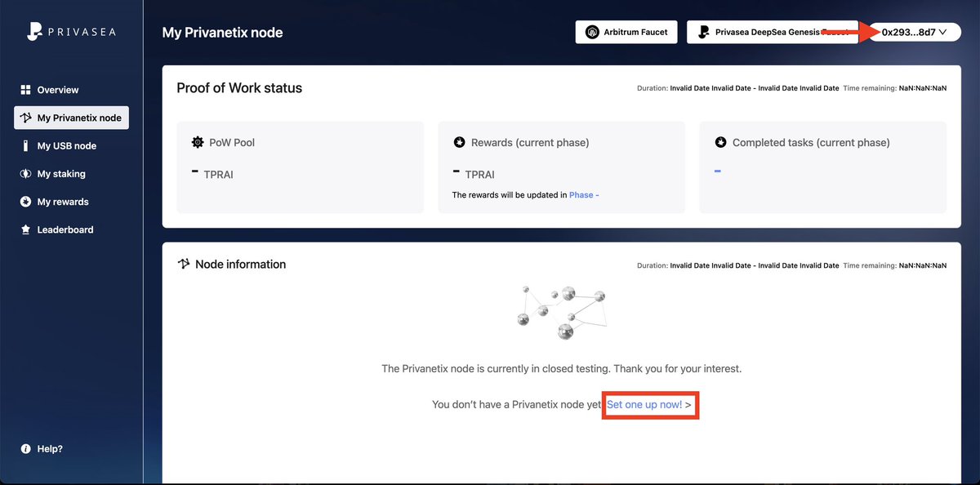The image size is (980, 485).
Task: Click the Privasea icon in DeepSea Genesis button
Action: pos(703,33)
